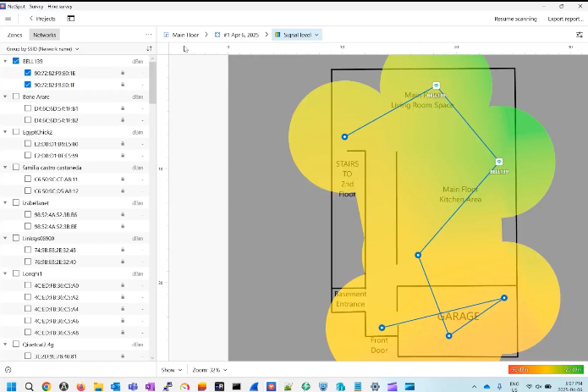Click the signal level color legend bar
588x392 pixels.
point(545,370)
